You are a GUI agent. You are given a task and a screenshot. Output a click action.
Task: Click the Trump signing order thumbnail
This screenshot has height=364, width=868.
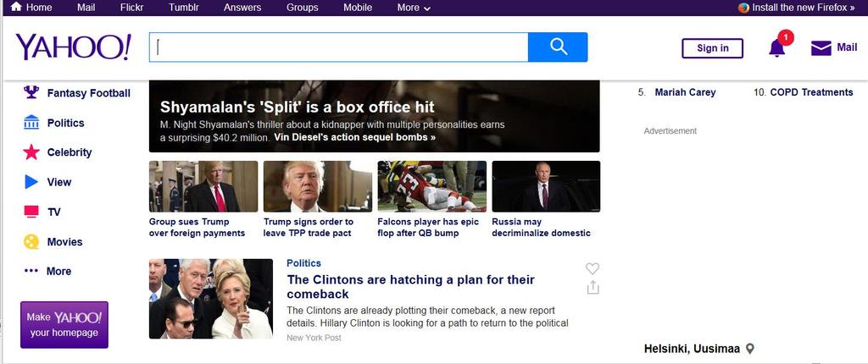tap(318, 186)
